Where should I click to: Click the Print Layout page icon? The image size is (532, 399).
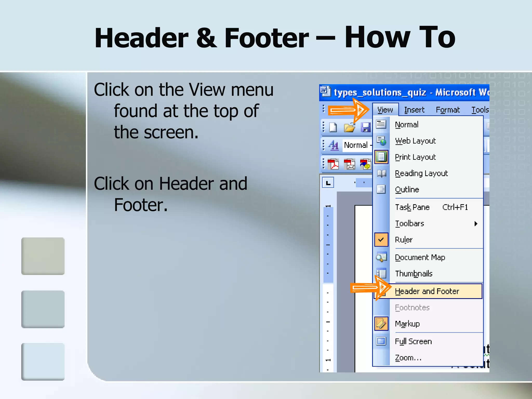pyautogui.click(x=381, y=157)
